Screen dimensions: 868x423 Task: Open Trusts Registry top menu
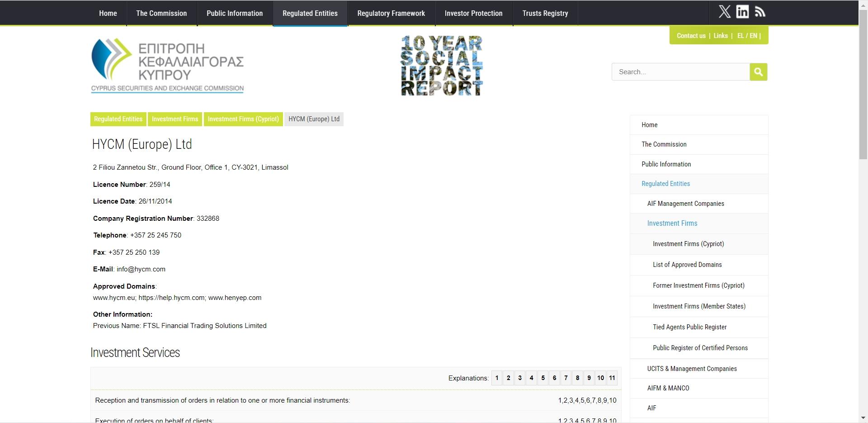coord(545,13)
